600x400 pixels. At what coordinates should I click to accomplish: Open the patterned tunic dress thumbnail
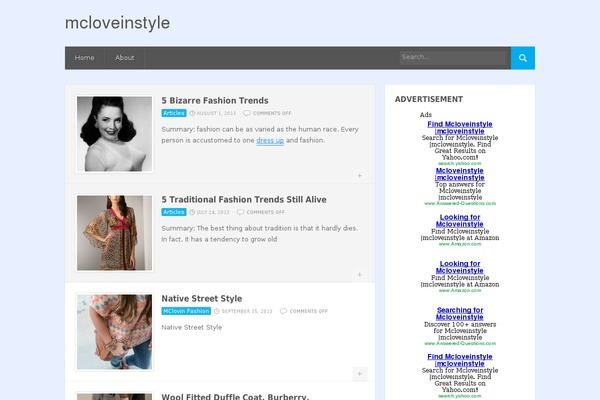(114, 233)
